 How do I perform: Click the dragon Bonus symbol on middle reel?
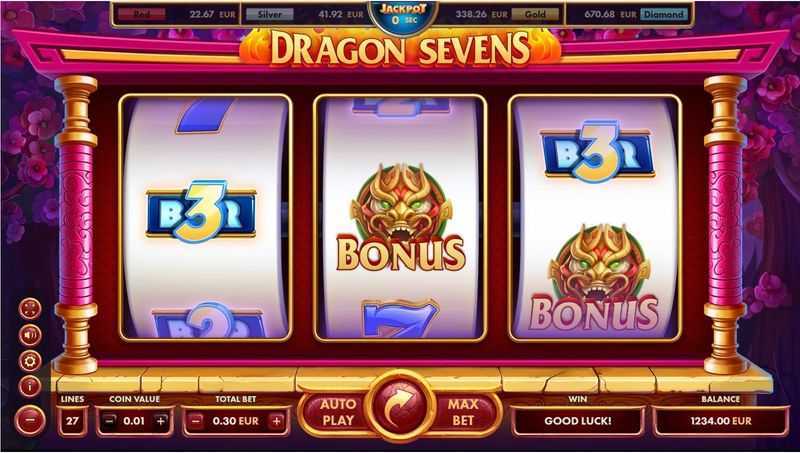[401, 217]
